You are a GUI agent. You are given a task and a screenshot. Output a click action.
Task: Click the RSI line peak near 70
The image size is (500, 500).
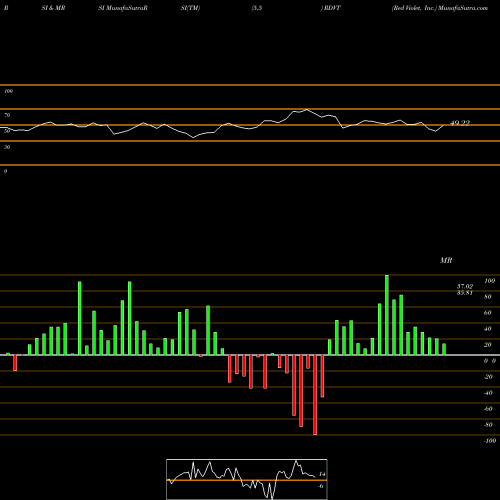pos(307,110)
